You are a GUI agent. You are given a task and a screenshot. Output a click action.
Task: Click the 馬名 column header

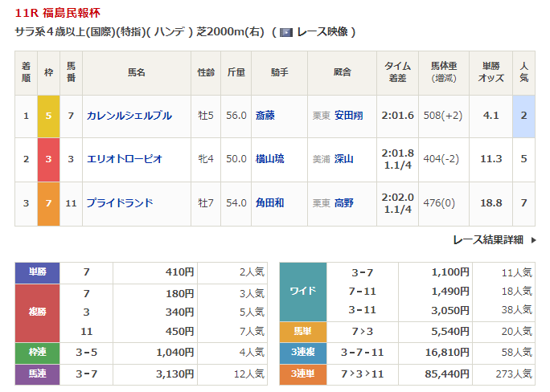[x=137, y=72]
